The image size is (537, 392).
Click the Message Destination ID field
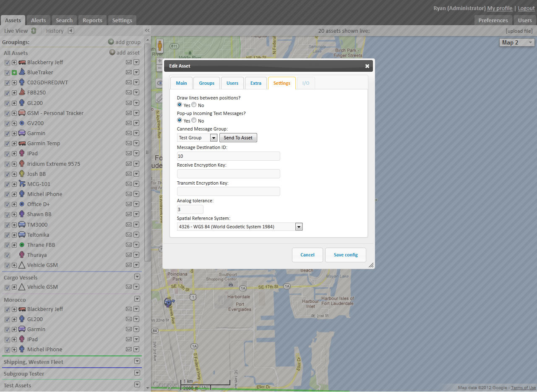tap(228, 156)
